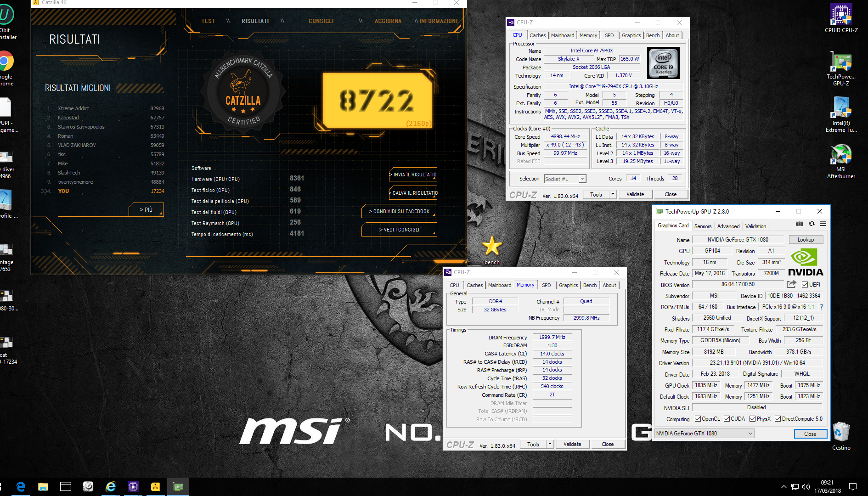Click the NVIDIA logo in GPU-Z
The width and height of the screenshot is (868, 496).
tap(805, 262)
